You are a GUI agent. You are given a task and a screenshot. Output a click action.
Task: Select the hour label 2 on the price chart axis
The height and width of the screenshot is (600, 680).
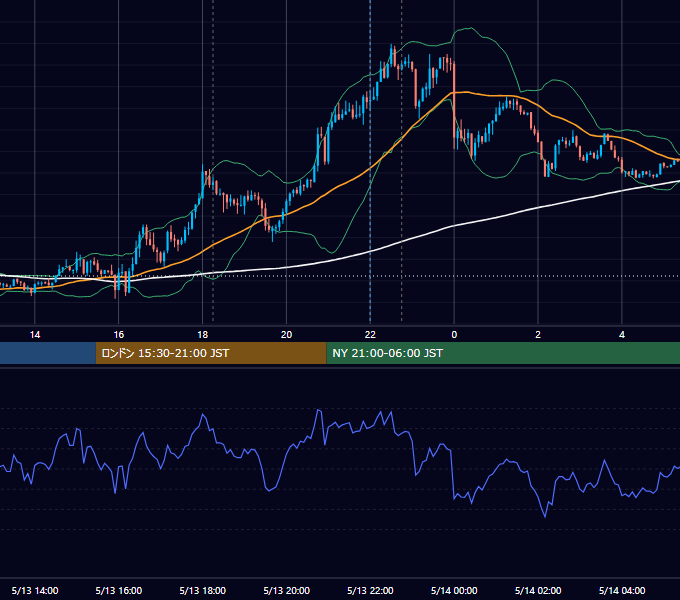pyautogui.click(x=538, y=335)
